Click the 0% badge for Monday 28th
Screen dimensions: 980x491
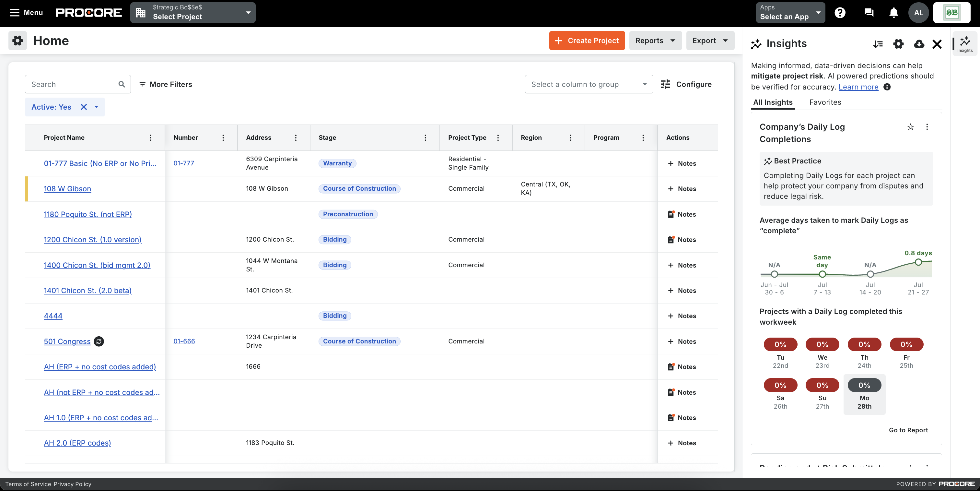click(864, 385)
